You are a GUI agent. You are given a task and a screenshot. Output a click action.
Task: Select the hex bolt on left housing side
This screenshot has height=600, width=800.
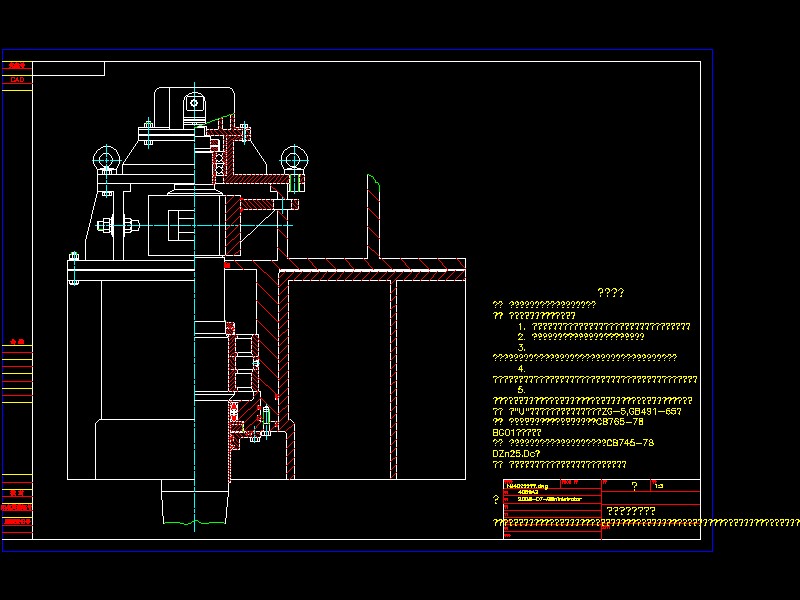pyautogui.click(x=103, y=225)
